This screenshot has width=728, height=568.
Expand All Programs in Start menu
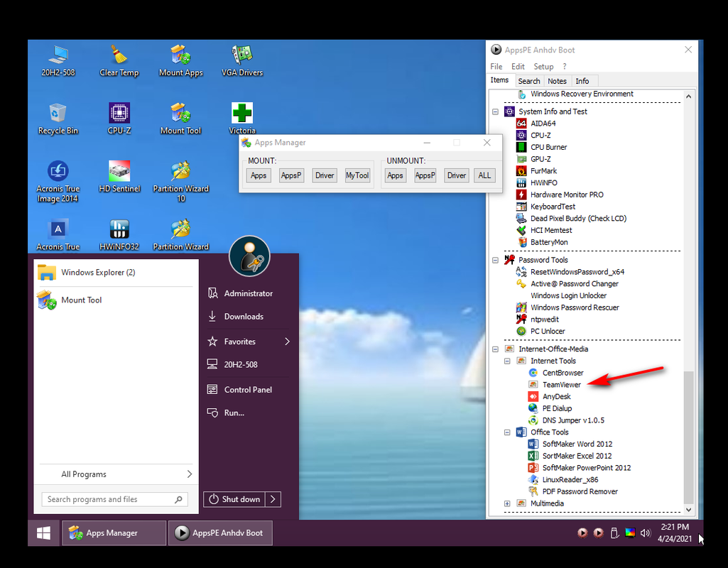coord(116,474)
